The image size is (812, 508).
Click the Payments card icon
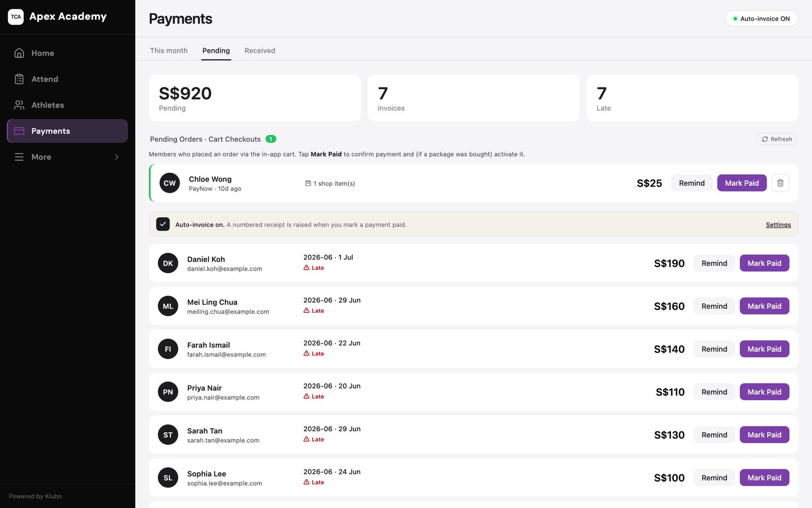click(19, 131)
